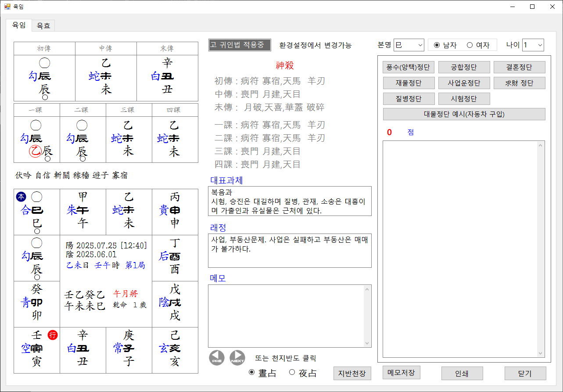Click the red 神殺 heading

pos(285,66)
